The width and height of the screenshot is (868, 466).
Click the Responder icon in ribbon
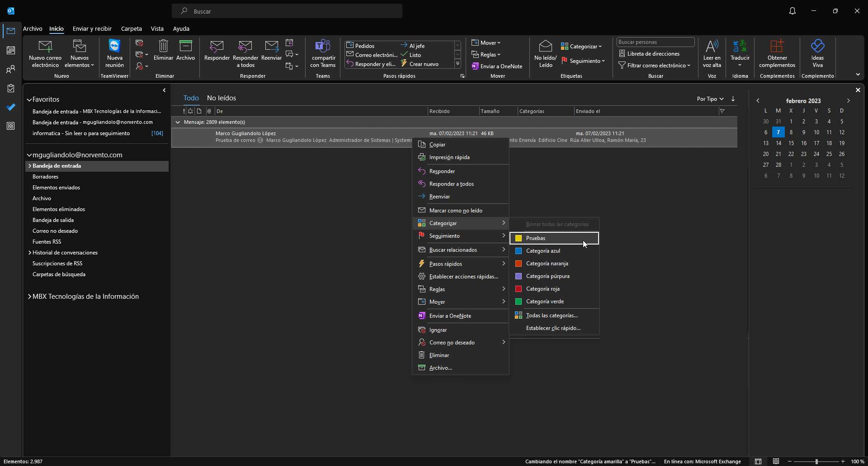tap(217, 46)
